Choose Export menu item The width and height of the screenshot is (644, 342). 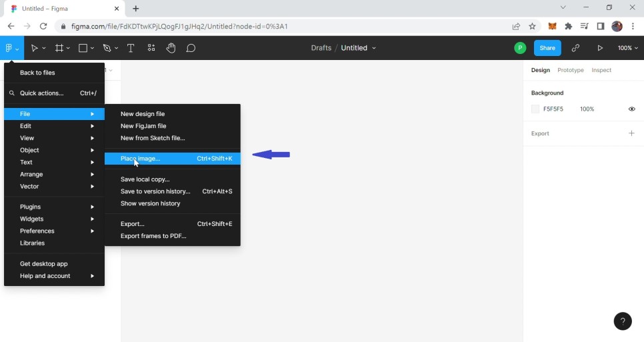coord(173,224)
